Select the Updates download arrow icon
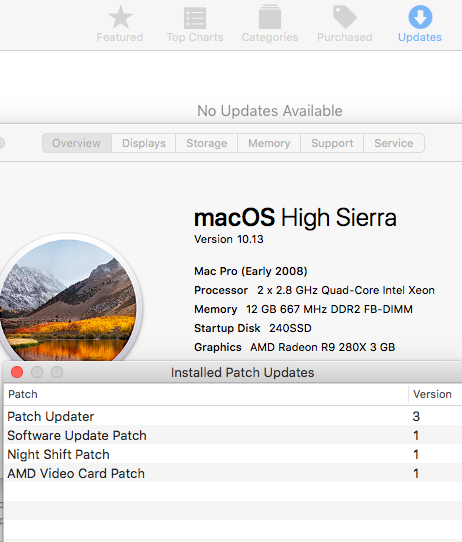Viewport: 462px width, 542px height. [x=420, y=17]
